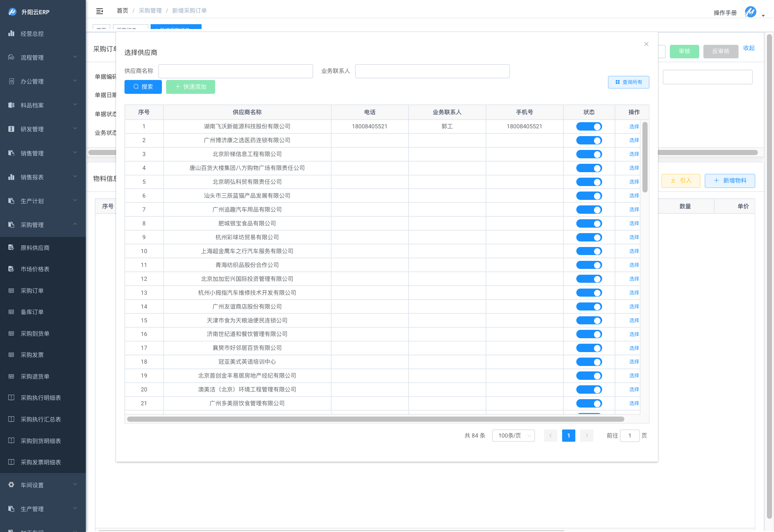This screenshot has width=774, height=532.
Task: Click the 原料供应商 document icon
Action: (11, 247)
